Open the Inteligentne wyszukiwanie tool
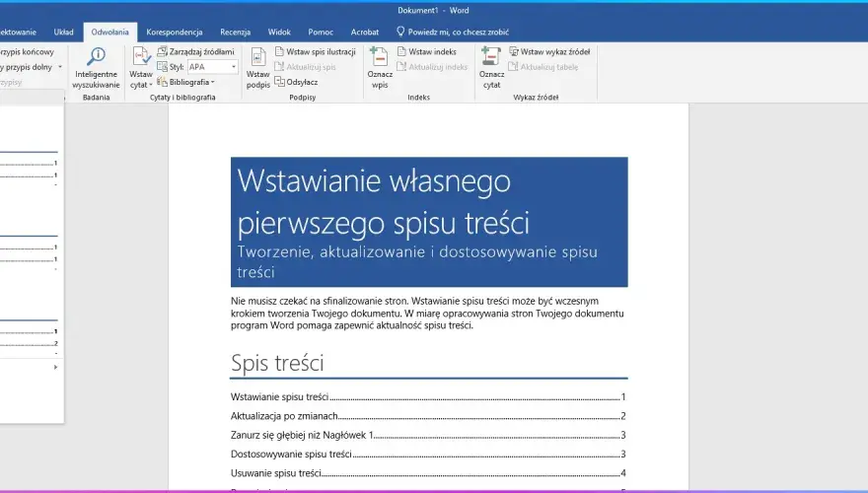The image size is (868, 493). (96, 67)
